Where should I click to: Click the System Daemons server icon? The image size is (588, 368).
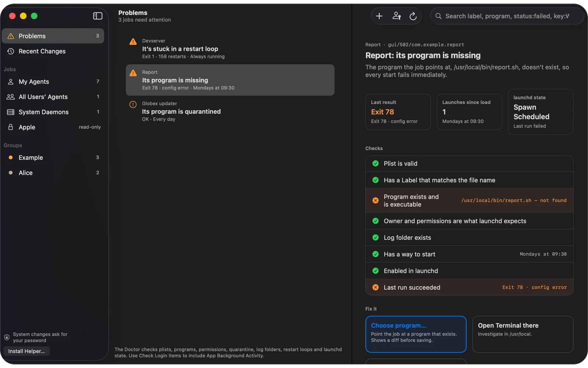tap(11, 112)
